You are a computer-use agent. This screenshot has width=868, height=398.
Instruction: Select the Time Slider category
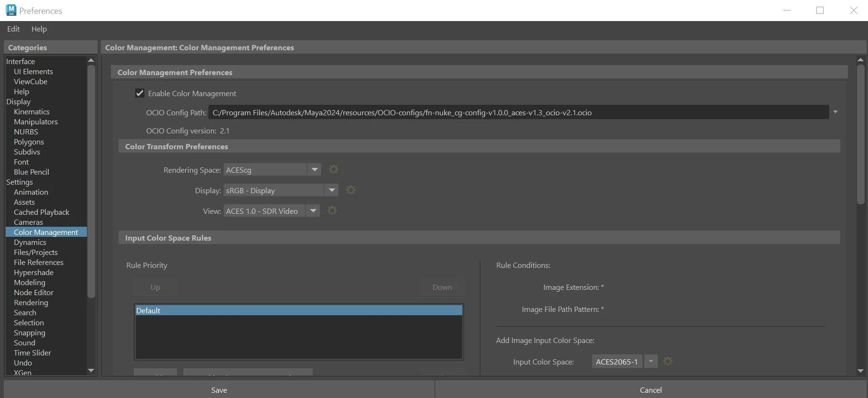point(33,353)
